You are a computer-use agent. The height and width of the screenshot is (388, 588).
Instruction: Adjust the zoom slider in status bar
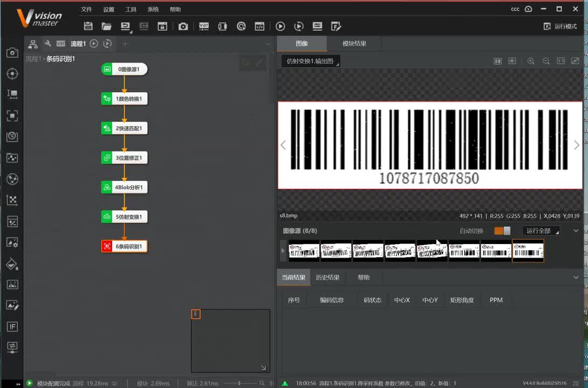click(239, 383)
